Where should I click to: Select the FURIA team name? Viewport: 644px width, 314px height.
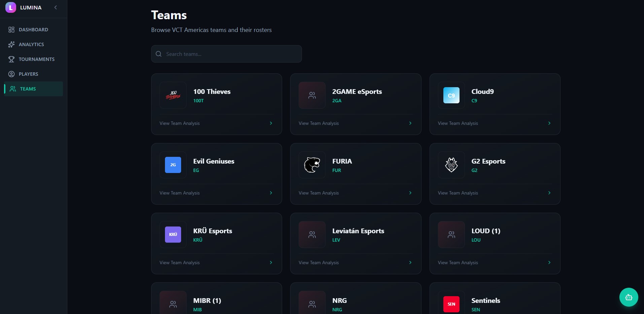342,161
